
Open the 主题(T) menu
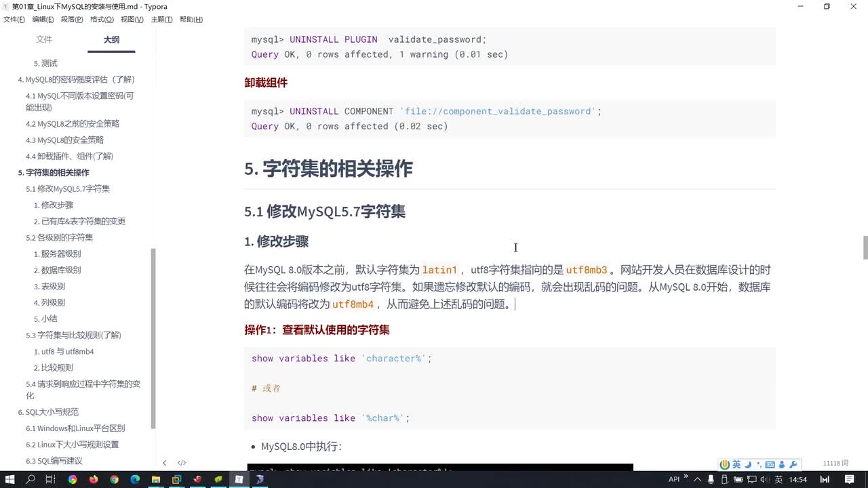click(x=161, y=20)
